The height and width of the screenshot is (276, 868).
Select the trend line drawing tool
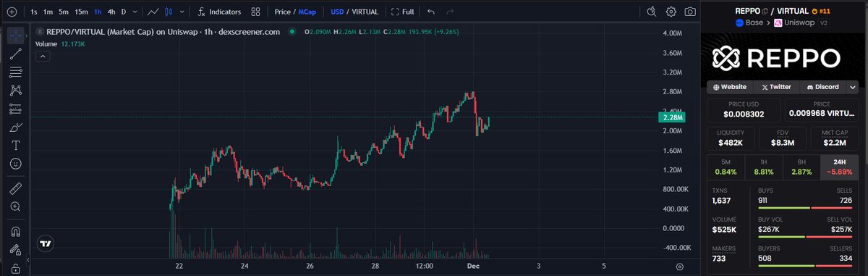pyautogui.click(x=16, y=54)
